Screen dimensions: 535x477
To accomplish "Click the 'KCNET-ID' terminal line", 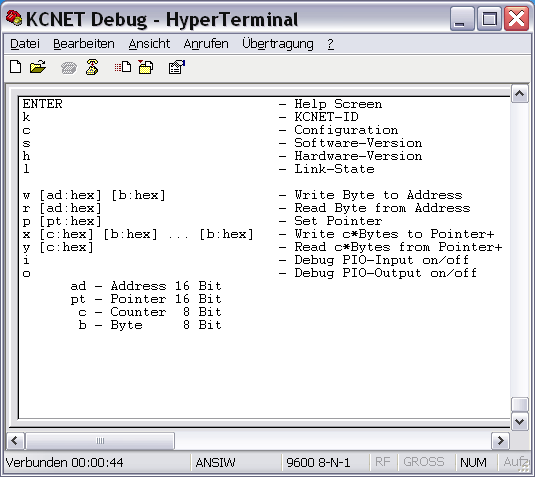I will coord(327,117).
